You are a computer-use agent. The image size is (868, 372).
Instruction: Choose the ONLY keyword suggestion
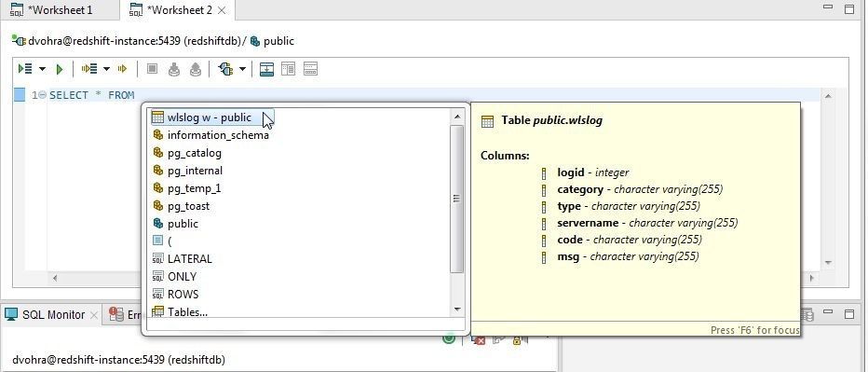pyautogui.click(x=182, y=277)
